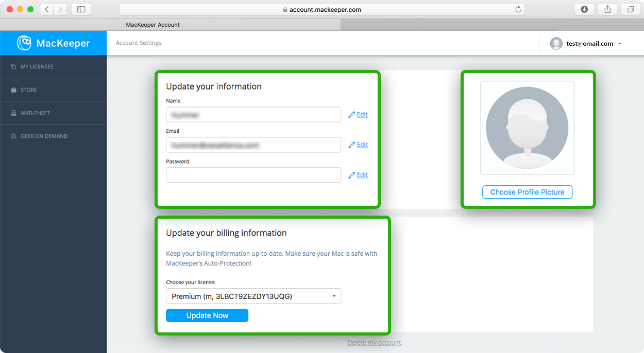Open the Premium license dropdown
Image resolution: width=644 pixels, height=353 pixels.
tap(253, 296)
